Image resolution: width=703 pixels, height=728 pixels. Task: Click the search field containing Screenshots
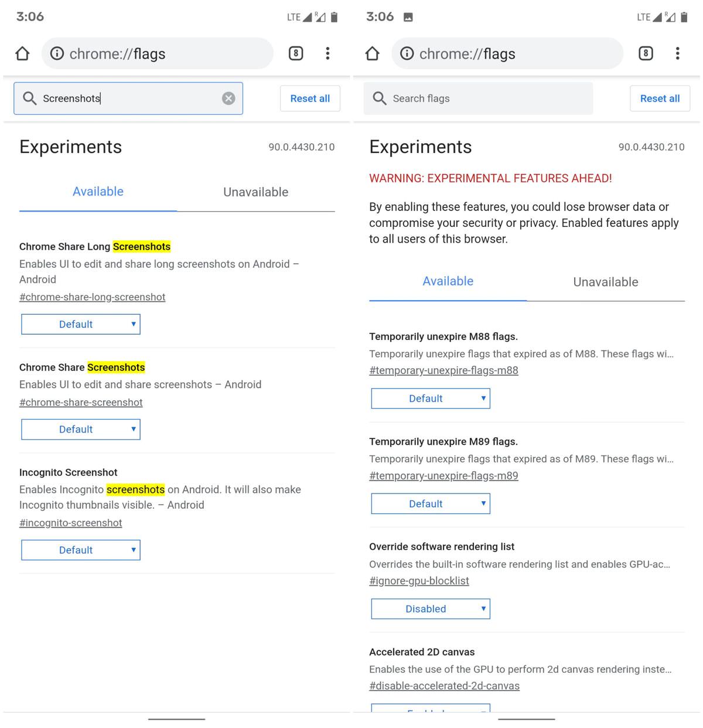click(x=128, y=98)
